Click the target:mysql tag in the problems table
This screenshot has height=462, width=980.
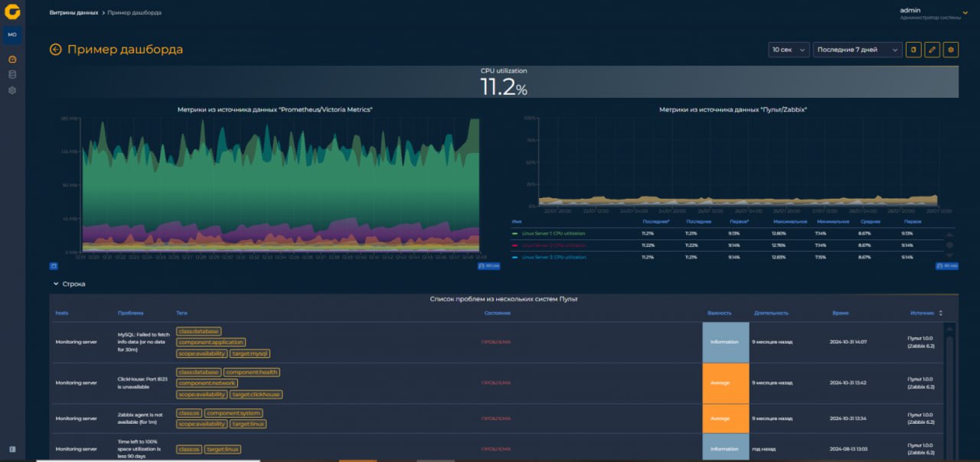[250, 353]
